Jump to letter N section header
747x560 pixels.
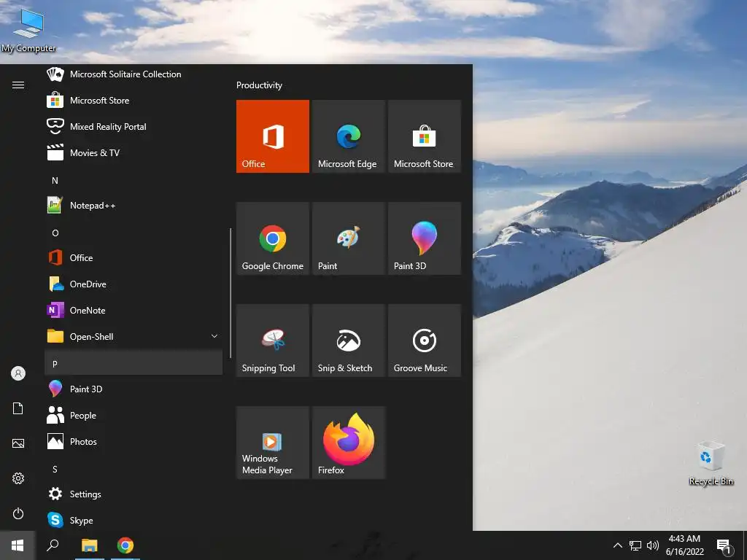(x=133, y=181)
